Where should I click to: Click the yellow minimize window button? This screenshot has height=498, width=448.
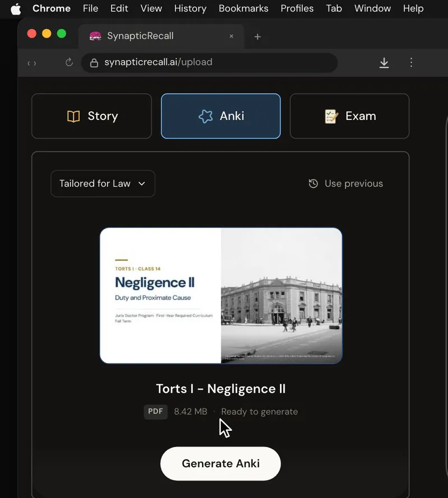(x=46, y=34)
